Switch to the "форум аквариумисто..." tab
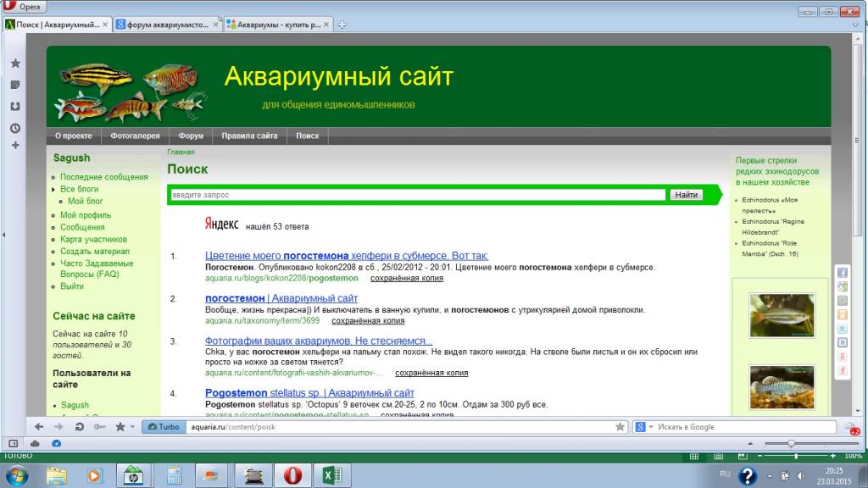Image resolution: width=868 pixels, height=488 pixels. coord(168,25)
